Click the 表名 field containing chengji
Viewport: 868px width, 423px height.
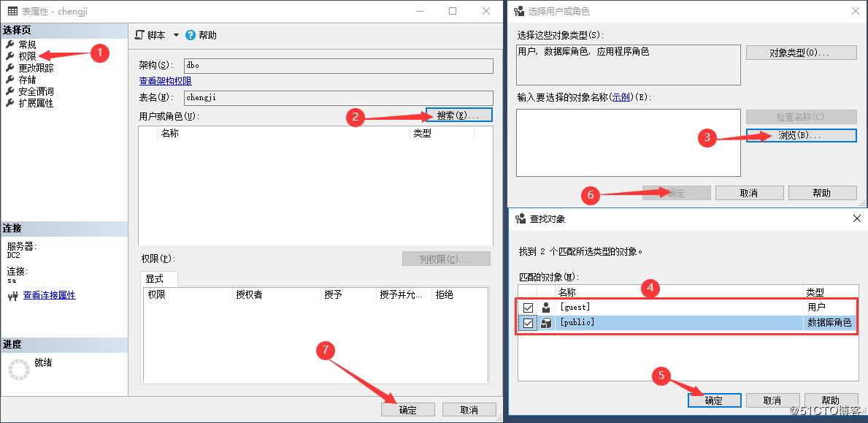(x=338, y=98)
